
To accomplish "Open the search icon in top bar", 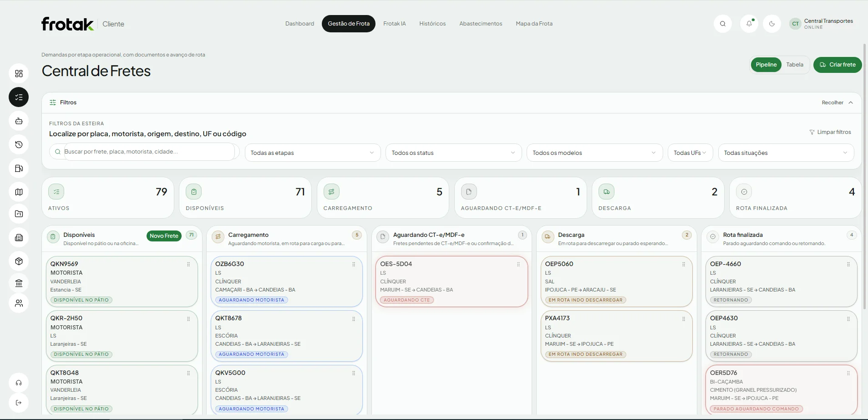I will [x=722, y=24].
